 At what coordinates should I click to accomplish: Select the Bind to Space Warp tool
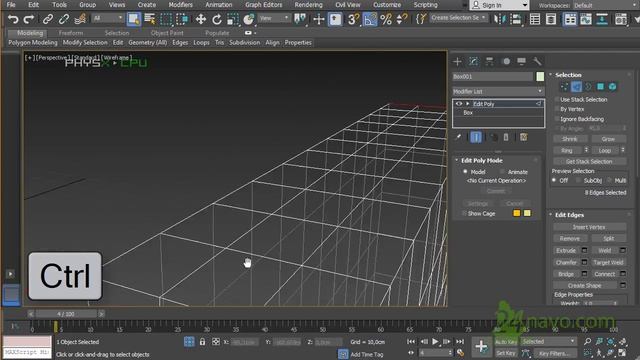point(80,19)
